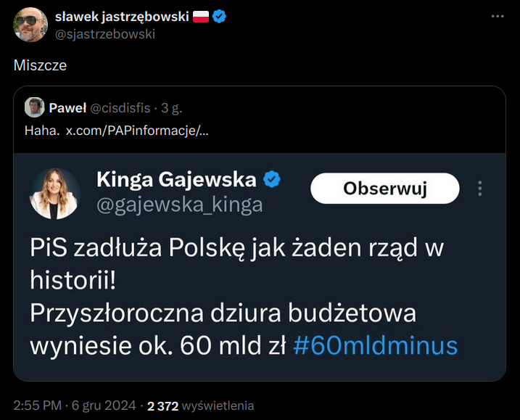The width and height of the screenshot is (520, 420).
Task: Click the 2 372 wyświetlenia view count
Action: click(201, 406)
